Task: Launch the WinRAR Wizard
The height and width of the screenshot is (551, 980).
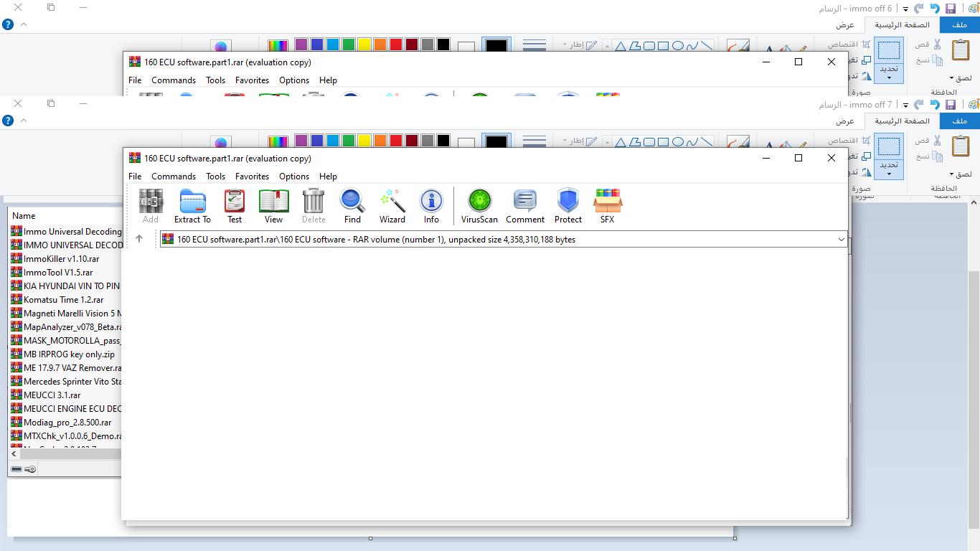Action: 392,207
